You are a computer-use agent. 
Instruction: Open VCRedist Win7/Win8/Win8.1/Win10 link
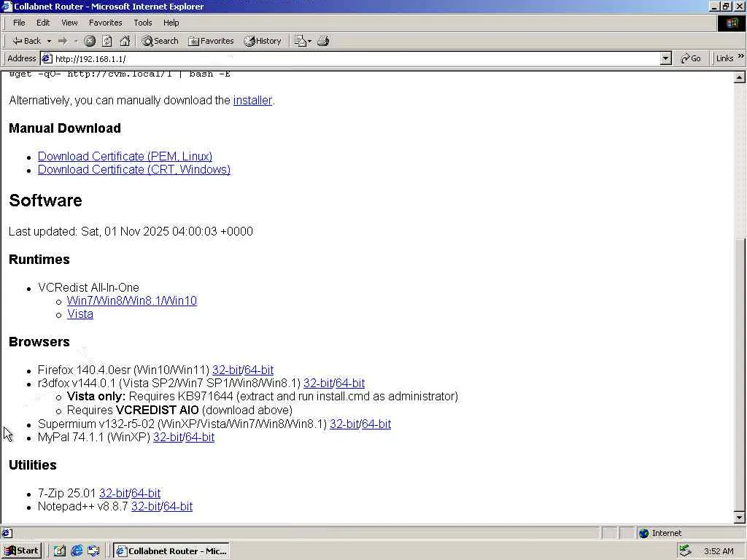pos(131,301)
